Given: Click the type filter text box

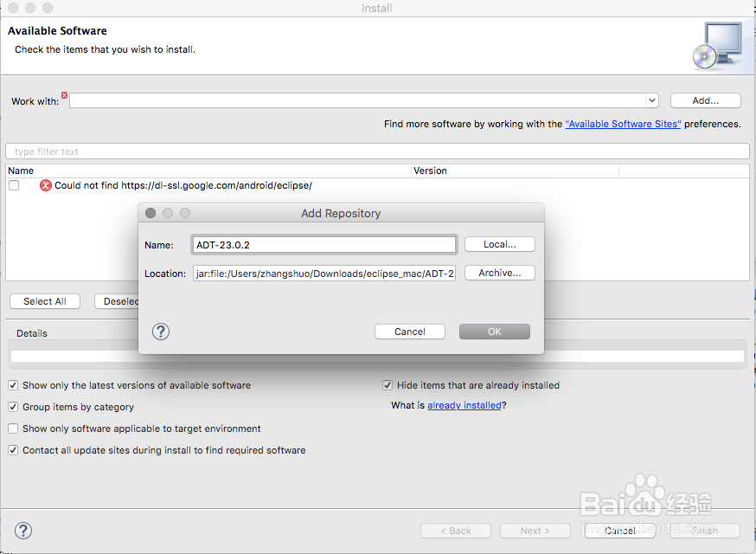Looking at the screenshot, I should tap(377, 151).
